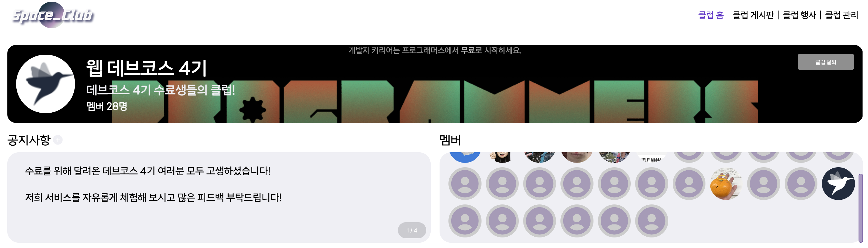This screenshot has height=248, width=868.
Task: Click the hummingbird club profile image
Action: [46, 84]
